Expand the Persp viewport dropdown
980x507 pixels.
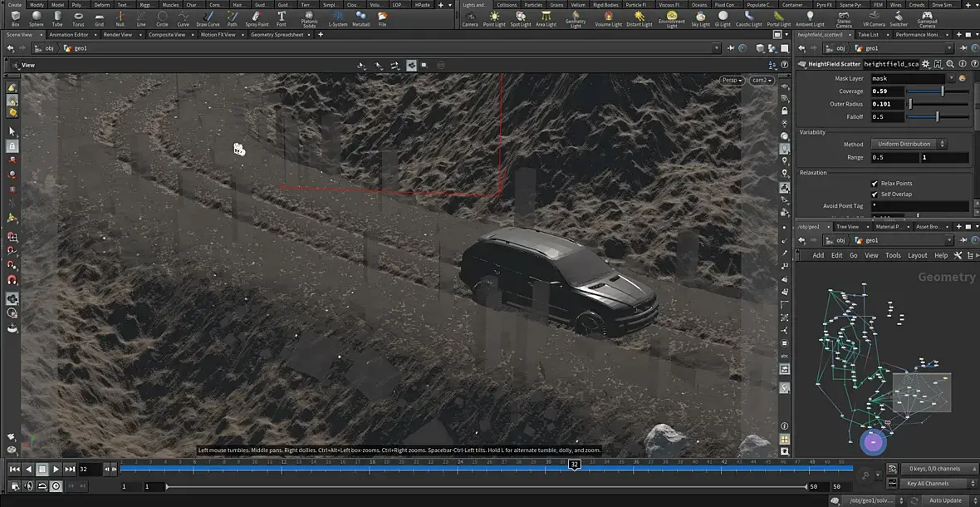(x=732, y=80)
